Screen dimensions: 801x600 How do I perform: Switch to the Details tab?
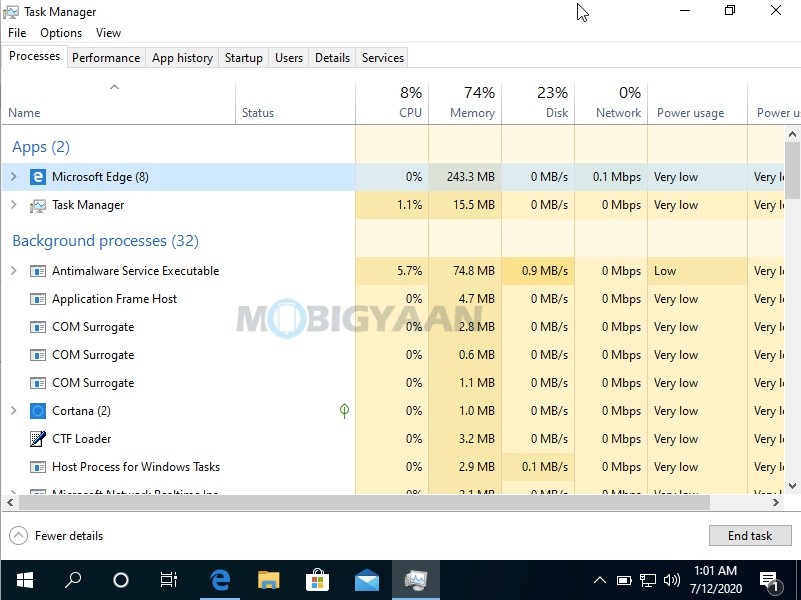332,58
